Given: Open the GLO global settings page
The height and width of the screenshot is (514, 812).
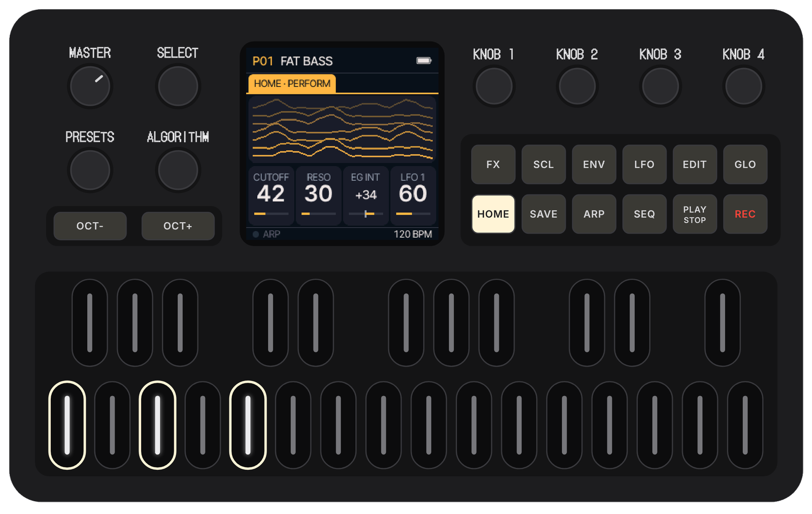Looking at the screenshot, I should (745, 164).
